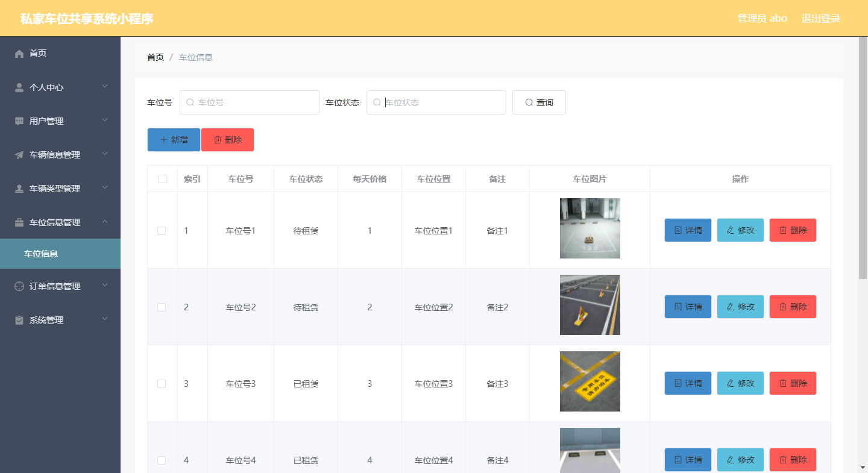Check the row checkbox for 车位号1

pos(162,230)
